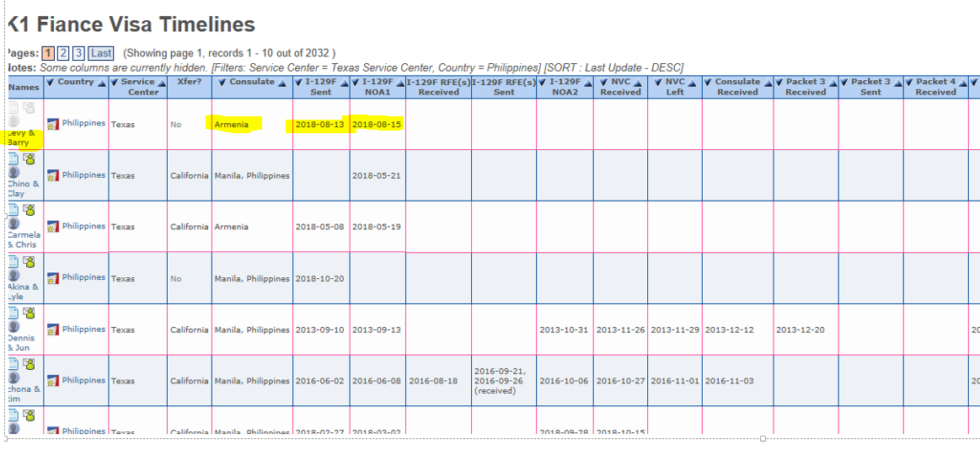980x450 pixels.
Task: Click the avatar icon of Carmela & Chris
Action: [13, 223]
